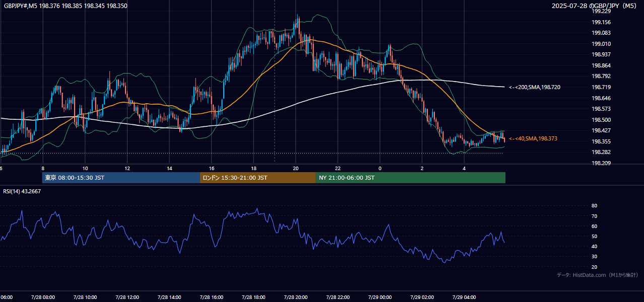Click price axis label 199.083
Viewport: 644px width, 302px height.
[601, 33]
